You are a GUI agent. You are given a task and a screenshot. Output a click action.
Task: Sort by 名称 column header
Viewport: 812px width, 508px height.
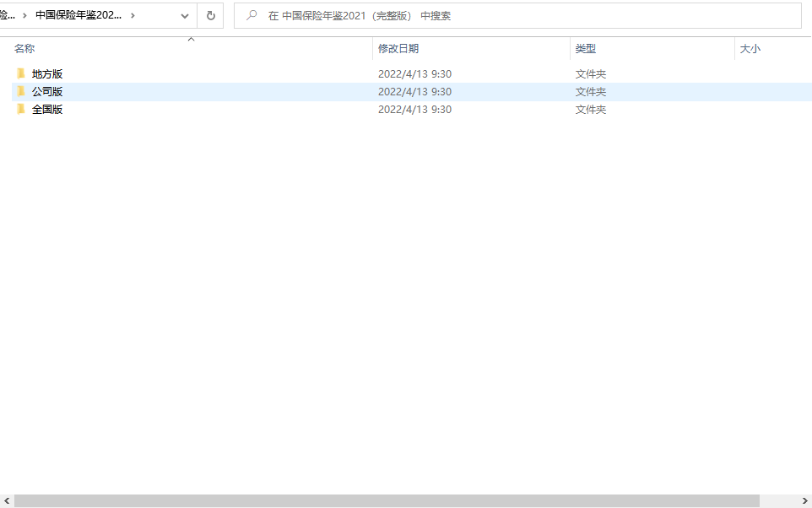tap(24, 49)
